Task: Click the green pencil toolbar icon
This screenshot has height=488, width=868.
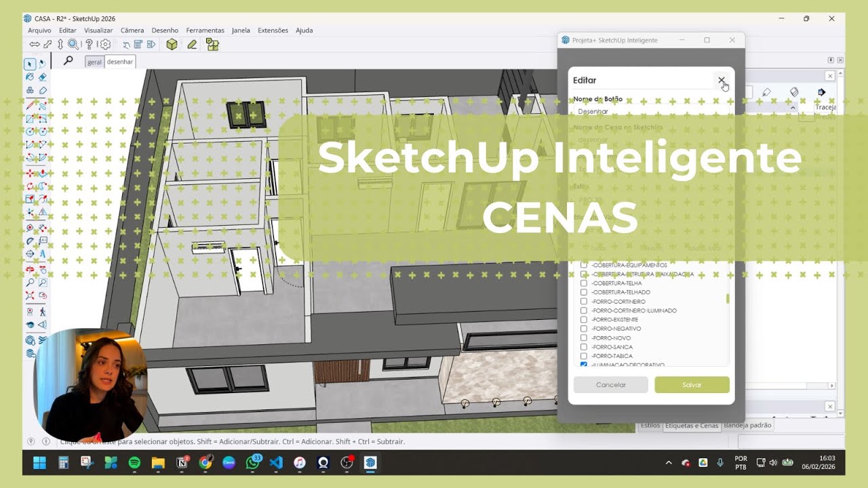Action: point(192,45)
